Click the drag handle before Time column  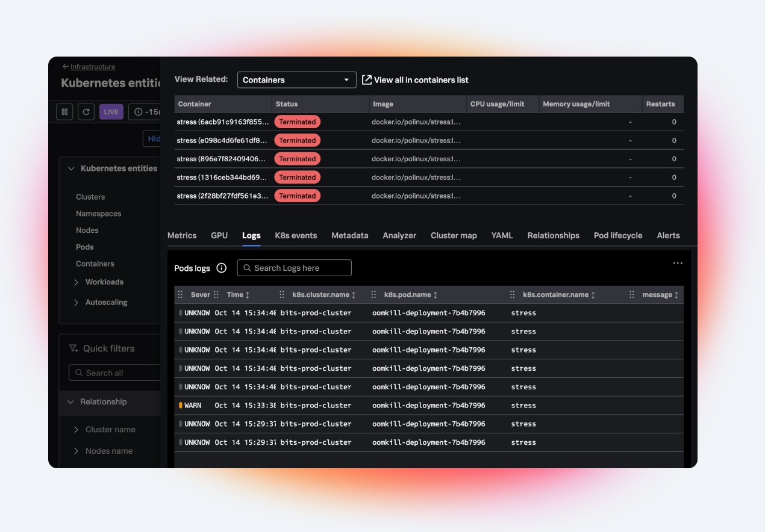click(x=216, y=295)
